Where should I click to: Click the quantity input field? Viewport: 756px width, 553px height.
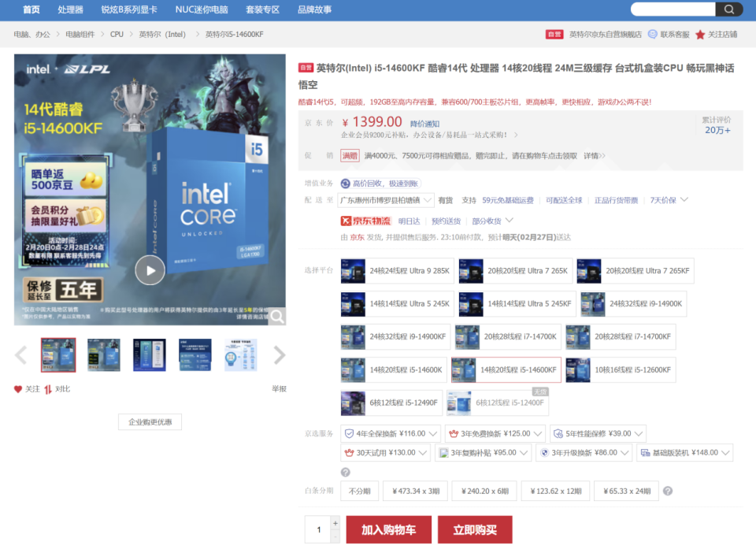click(318, 530)
